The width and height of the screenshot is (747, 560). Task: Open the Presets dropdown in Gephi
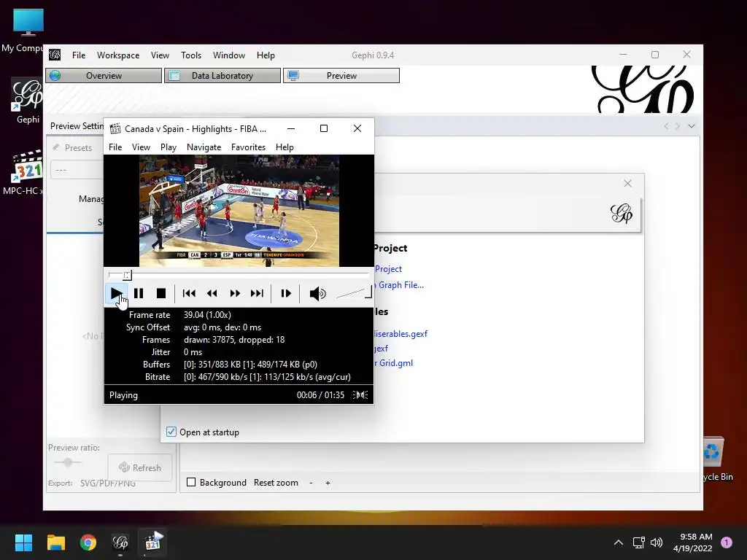click(x=77, y=170)
